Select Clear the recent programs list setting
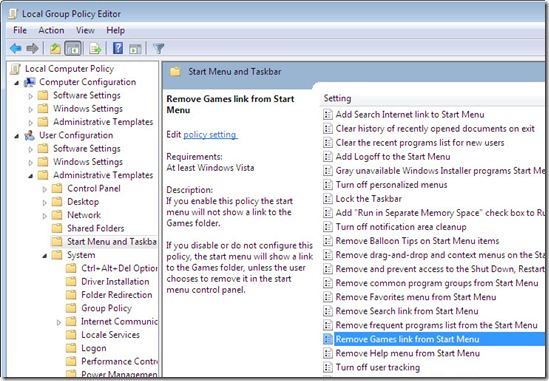This screenshot has width=549, height=381. click(x=420, y=143)
